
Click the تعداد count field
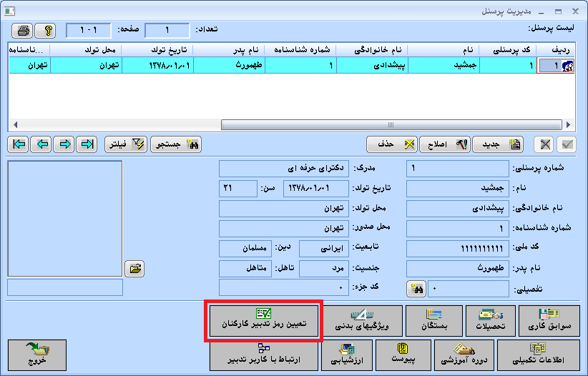[x=167, y=30]
